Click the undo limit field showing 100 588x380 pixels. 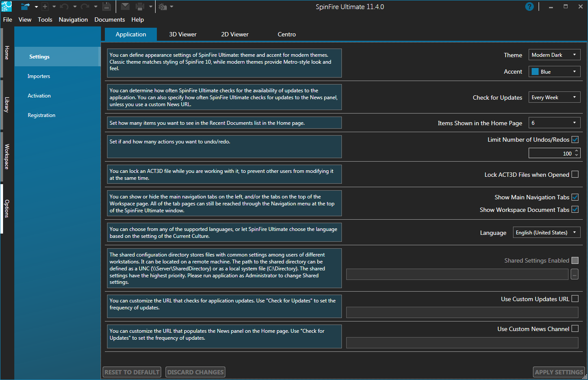pos(551,153)
